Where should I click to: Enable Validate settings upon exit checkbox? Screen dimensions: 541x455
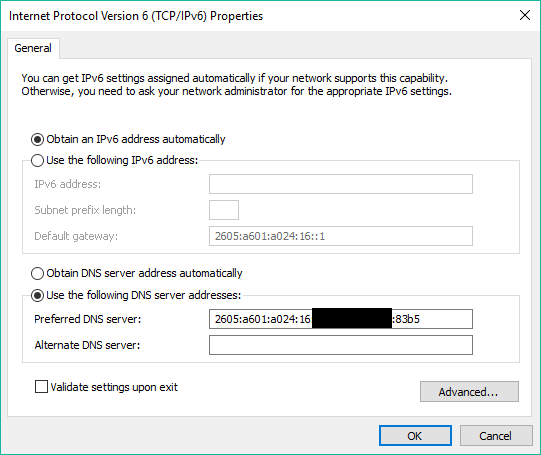click(x=41, y=387)
